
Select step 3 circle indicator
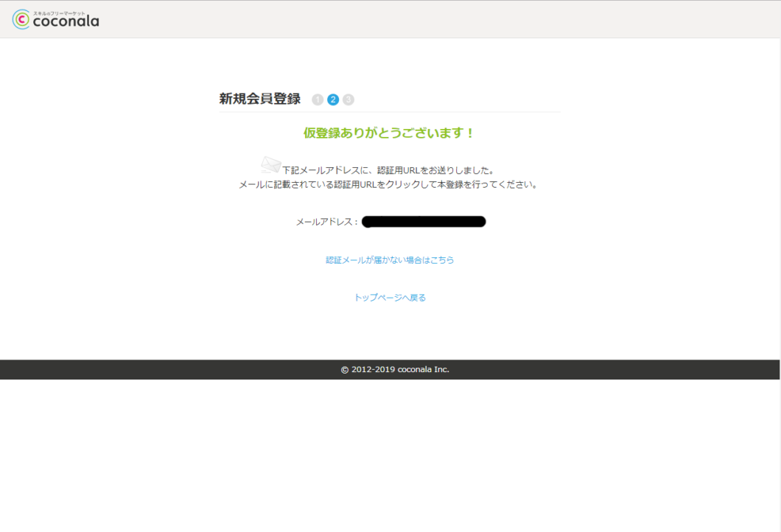click(349, 99)
